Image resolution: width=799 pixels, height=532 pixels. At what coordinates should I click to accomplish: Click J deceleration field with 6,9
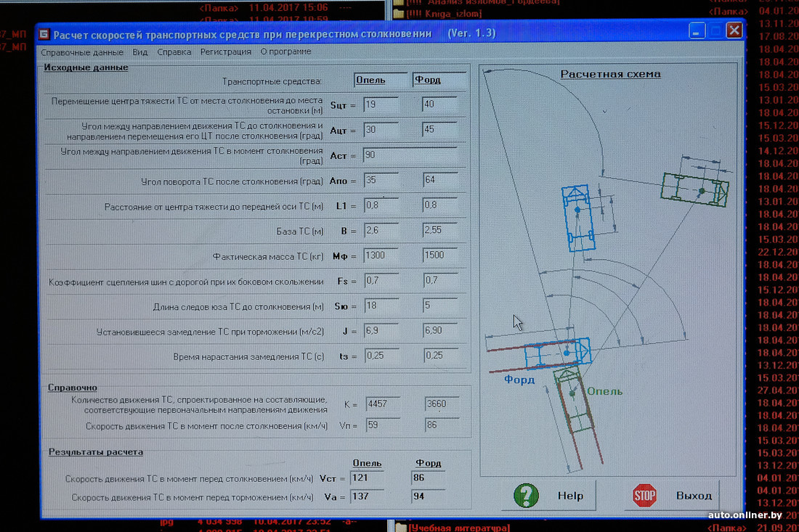(x=382, y=331)
